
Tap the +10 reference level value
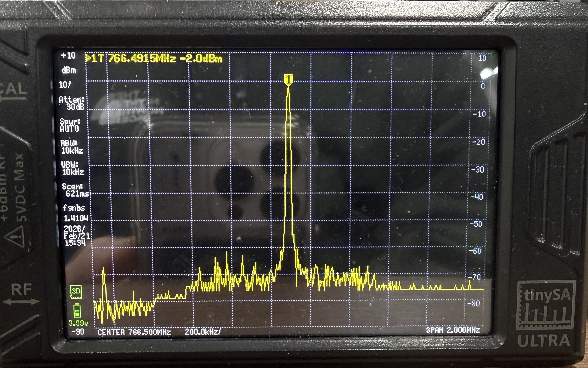point(68,55)
